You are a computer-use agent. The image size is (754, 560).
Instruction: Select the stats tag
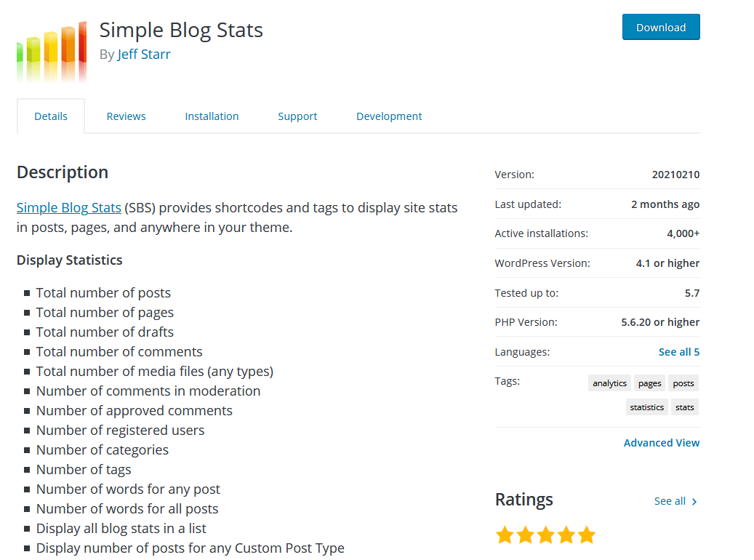point(684,407)
